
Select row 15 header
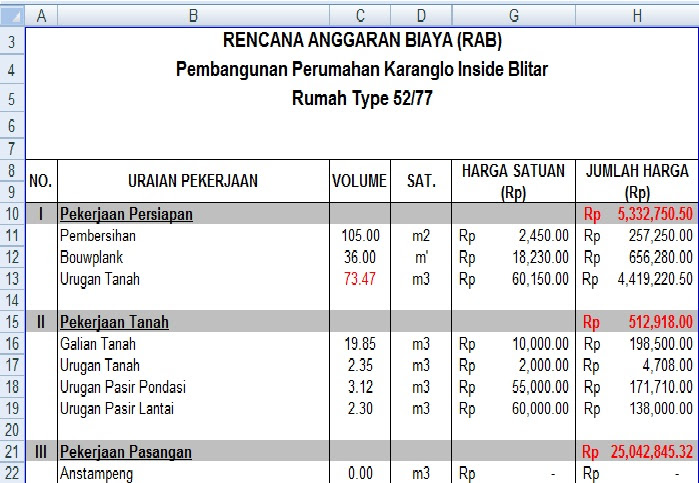click(12, 322)
